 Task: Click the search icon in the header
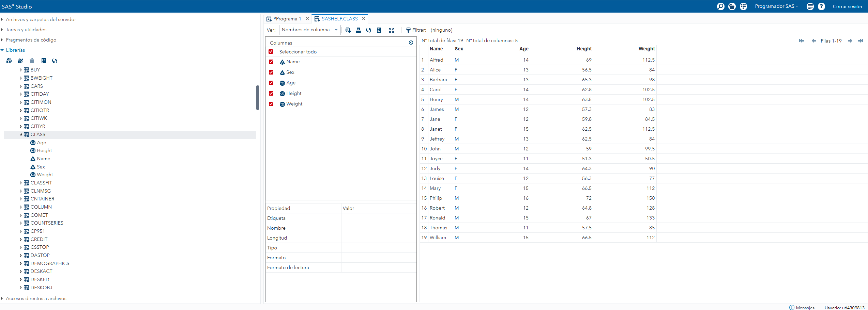pos(720,6)
